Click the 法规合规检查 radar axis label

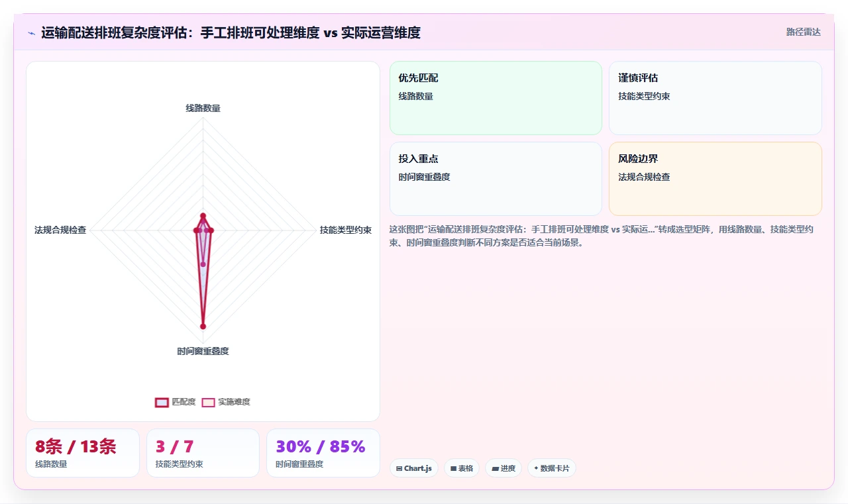(x=60, y=230)
